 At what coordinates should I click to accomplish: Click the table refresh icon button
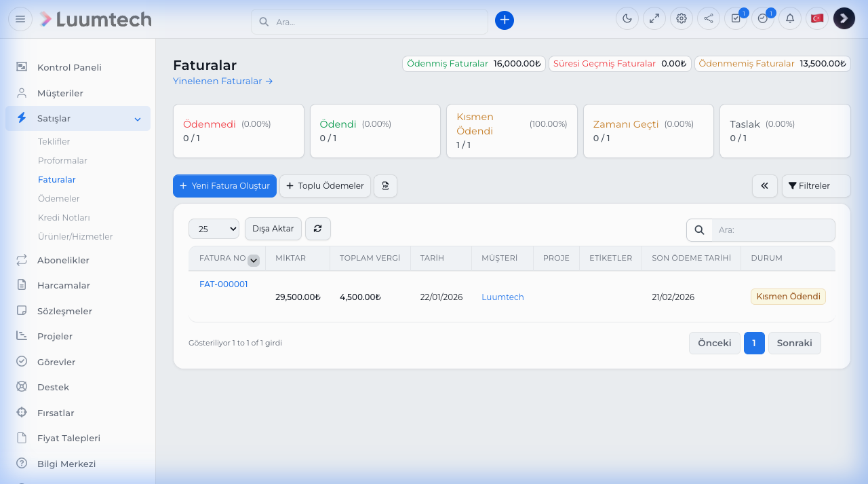pyautogui.click(x=317, y=229)
